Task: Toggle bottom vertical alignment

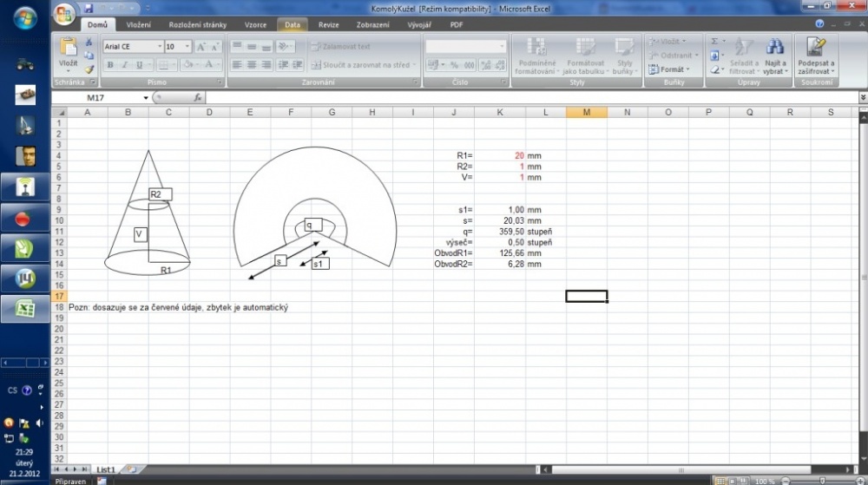Action: click(x=266, y=47)
